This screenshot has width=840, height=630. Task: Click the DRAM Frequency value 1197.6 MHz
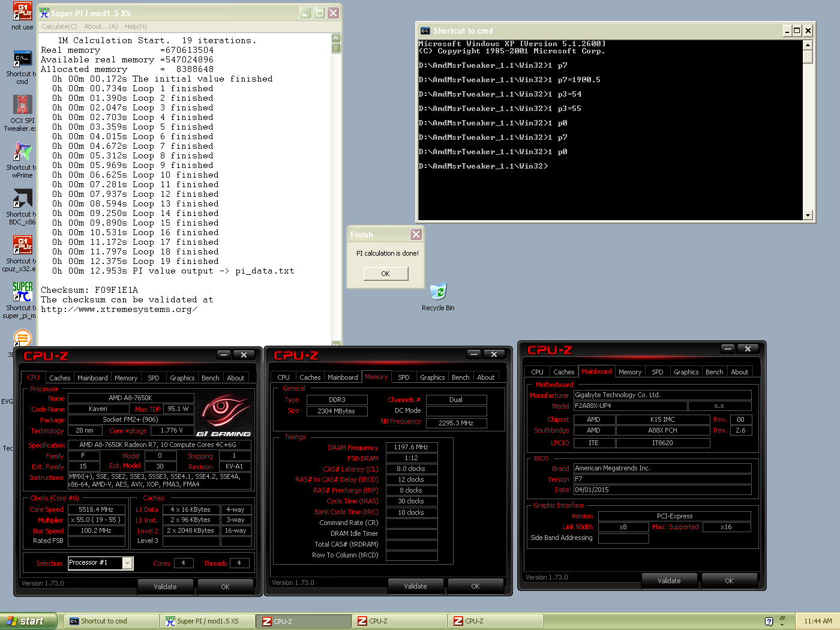[x=411, y=448]
